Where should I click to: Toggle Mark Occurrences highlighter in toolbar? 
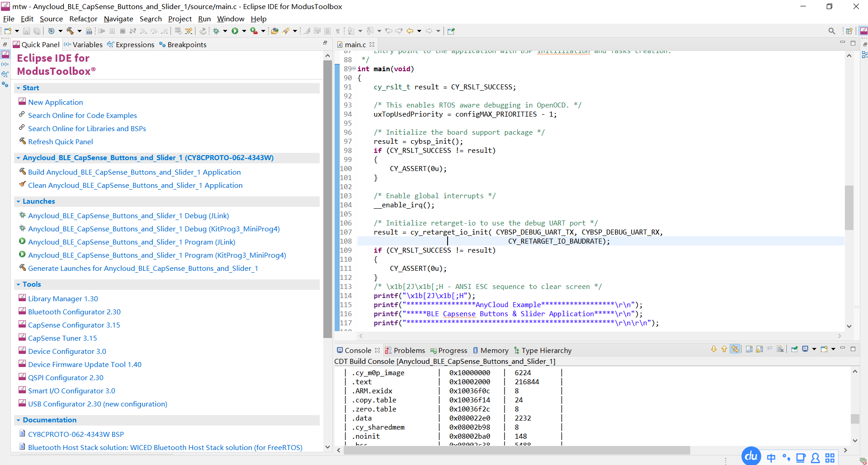[x=307, y=31]
